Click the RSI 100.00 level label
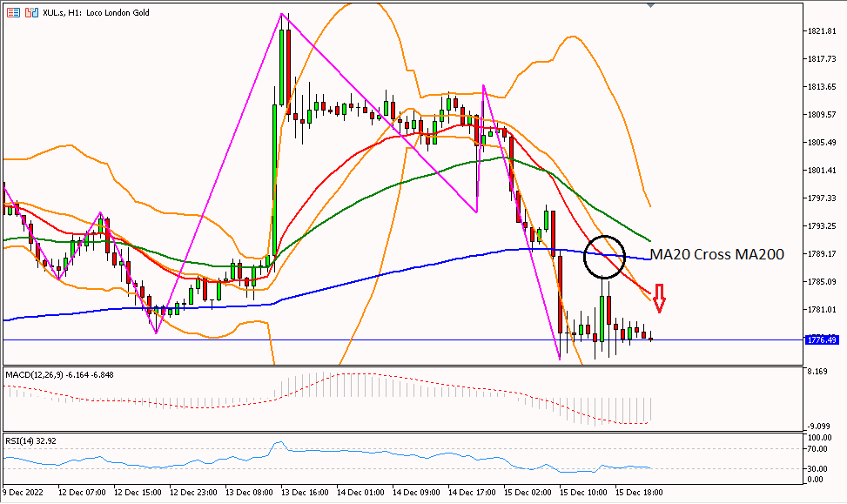Viewport: 847px width, 504px height. click(x=819, y=438)
